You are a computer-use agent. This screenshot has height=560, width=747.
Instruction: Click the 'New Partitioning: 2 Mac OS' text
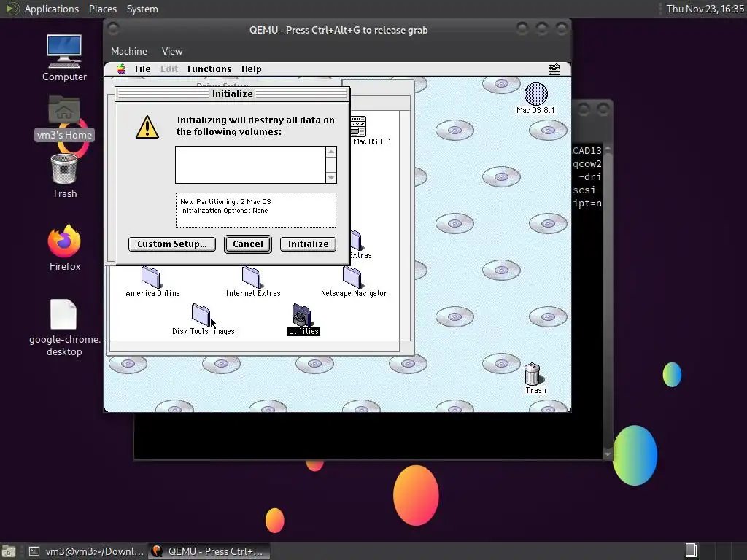tap(225, 202)
